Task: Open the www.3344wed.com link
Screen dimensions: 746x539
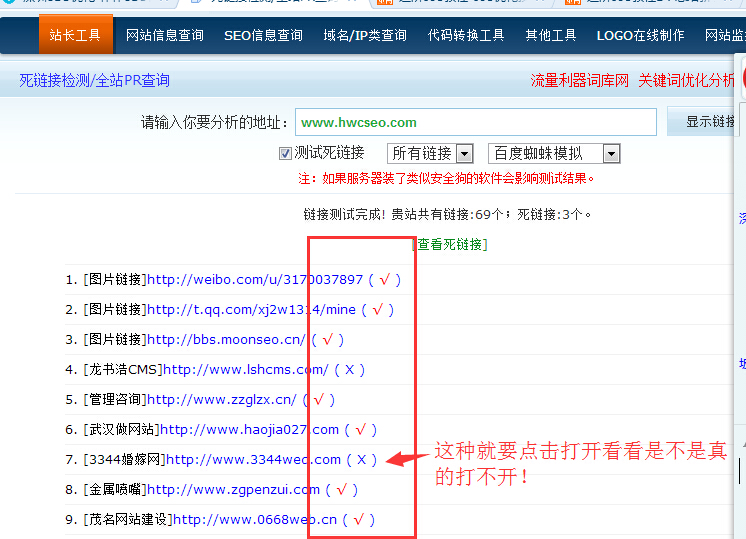Action: click(x=253, y=460)
